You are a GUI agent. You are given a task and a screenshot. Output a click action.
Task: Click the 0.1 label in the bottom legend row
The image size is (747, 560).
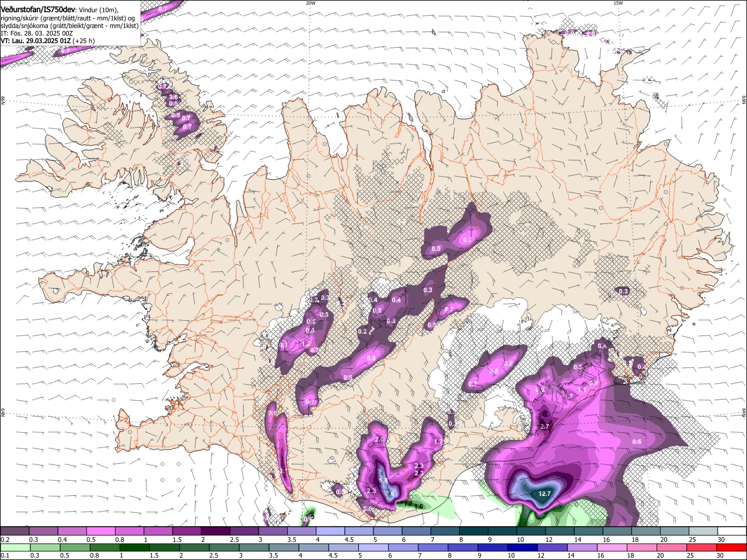4,556
